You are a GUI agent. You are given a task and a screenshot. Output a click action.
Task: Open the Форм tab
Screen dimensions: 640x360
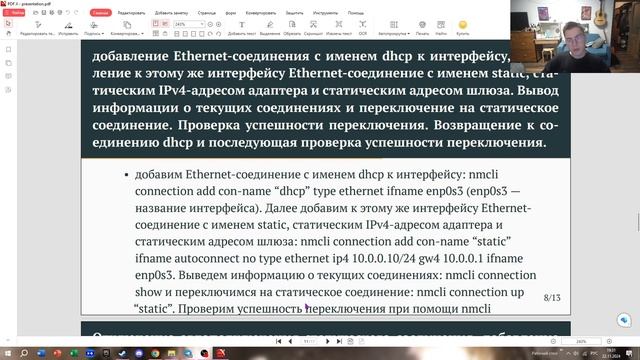click(231, 13)
